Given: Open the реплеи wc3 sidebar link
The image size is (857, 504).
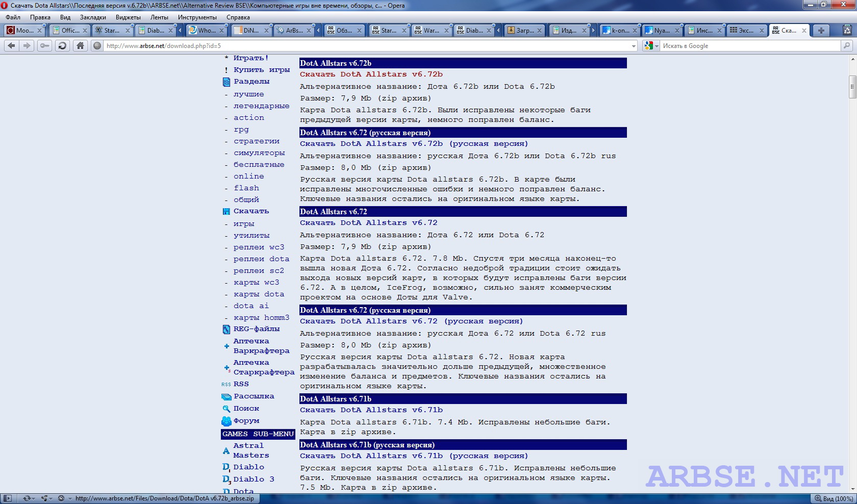Looking at the screenshot, I should (259, 247).
